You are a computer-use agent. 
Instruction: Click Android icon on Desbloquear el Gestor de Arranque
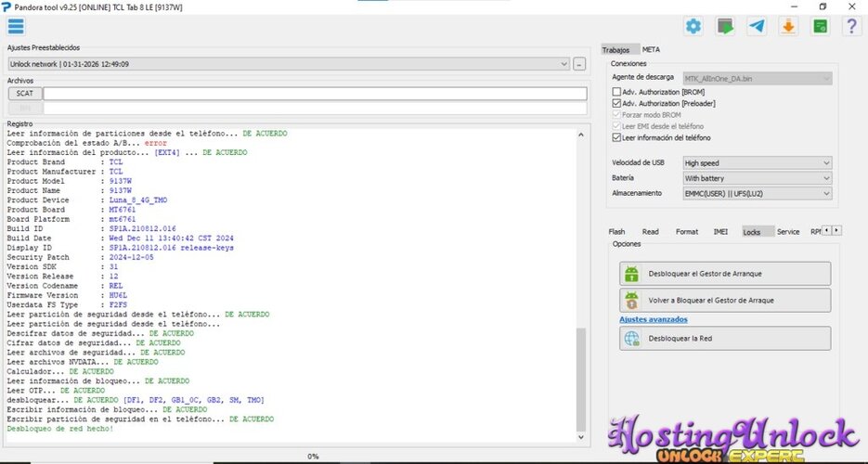click(x=631, y=274)
